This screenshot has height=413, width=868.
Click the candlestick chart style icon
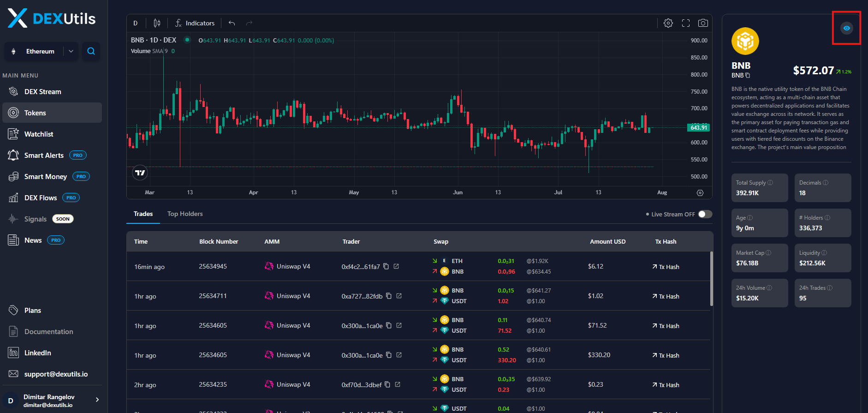[x=157, y=23]
